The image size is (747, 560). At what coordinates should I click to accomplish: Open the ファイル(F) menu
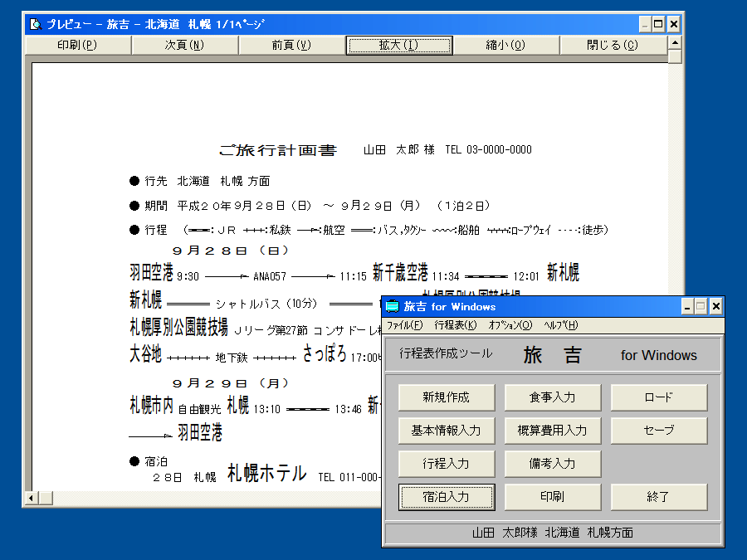pyautogui.click(x=404, y=325)
